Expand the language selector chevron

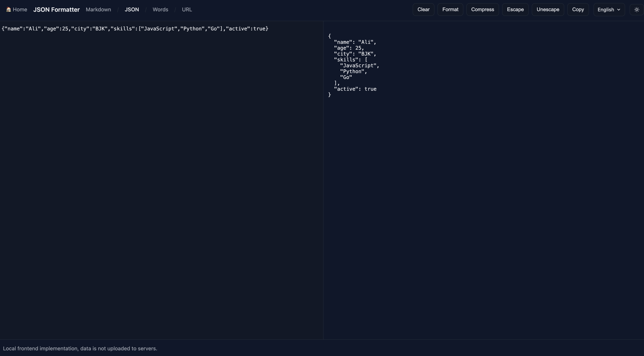point(619,10)
